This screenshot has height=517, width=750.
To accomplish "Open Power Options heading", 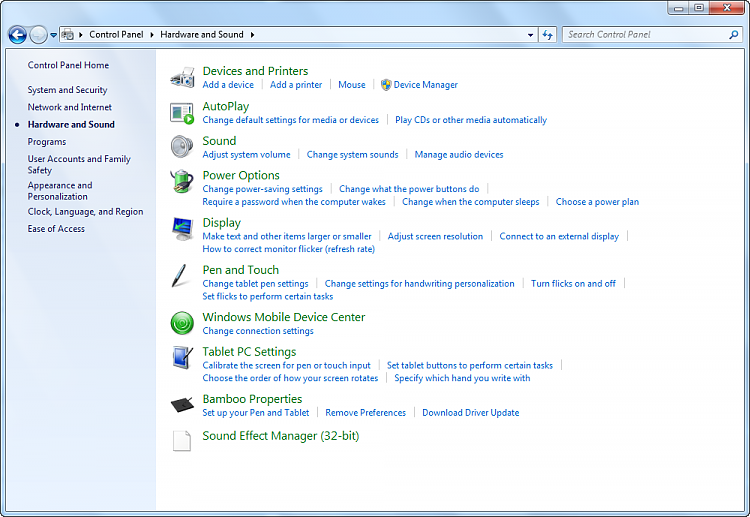I will pos(241,176).
